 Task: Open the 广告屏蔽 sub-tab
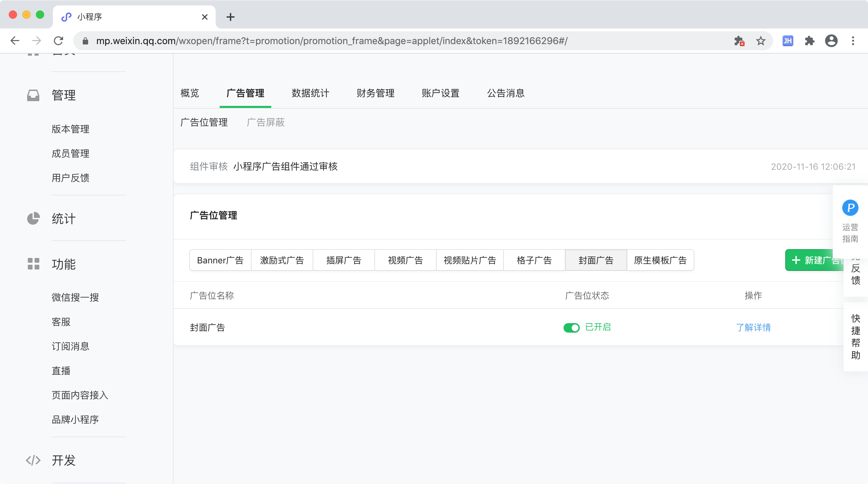(x=265, y=123)
